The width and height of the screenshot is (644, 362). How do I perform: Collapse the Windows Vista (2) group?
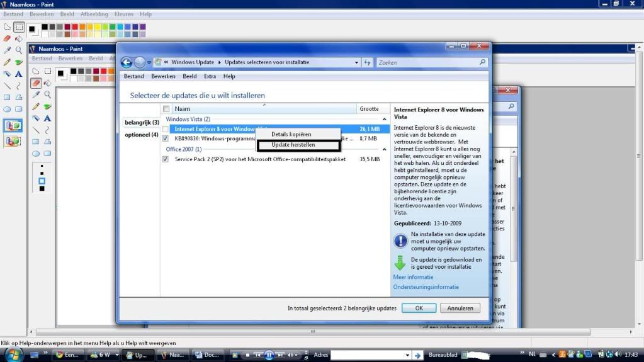pos(385,119)
